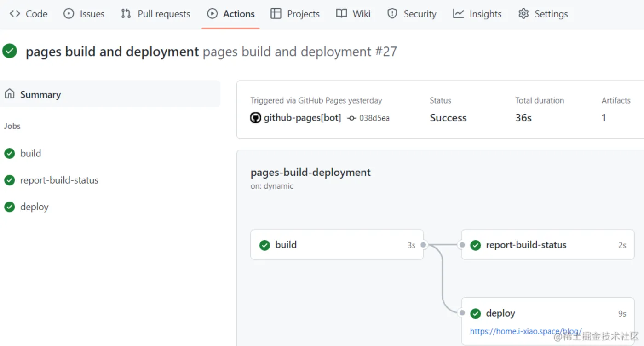Click green check next to sidebar report-build-status
Screen dimensions: 644x346
click(x=10, y=180)
